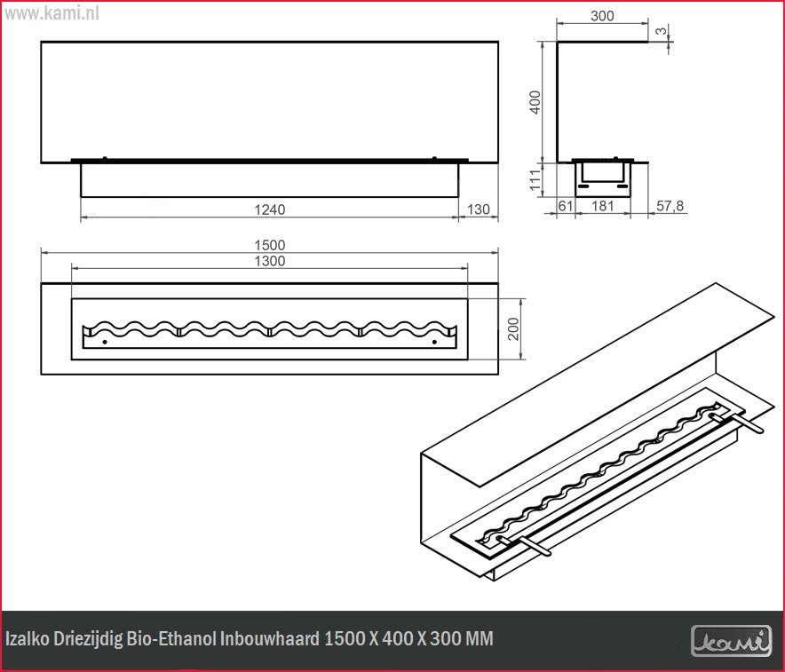Image resolution: width=785 pixels, height=672 pixels.
Task: Select the 111 dimension label
Action: [535, 178]
